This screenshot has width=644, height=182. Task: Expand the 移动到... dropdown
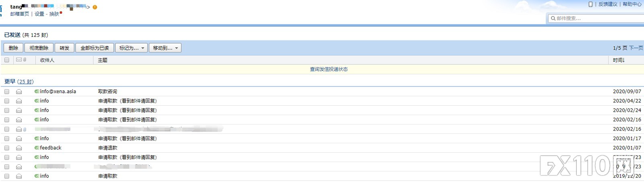[165, 48]
